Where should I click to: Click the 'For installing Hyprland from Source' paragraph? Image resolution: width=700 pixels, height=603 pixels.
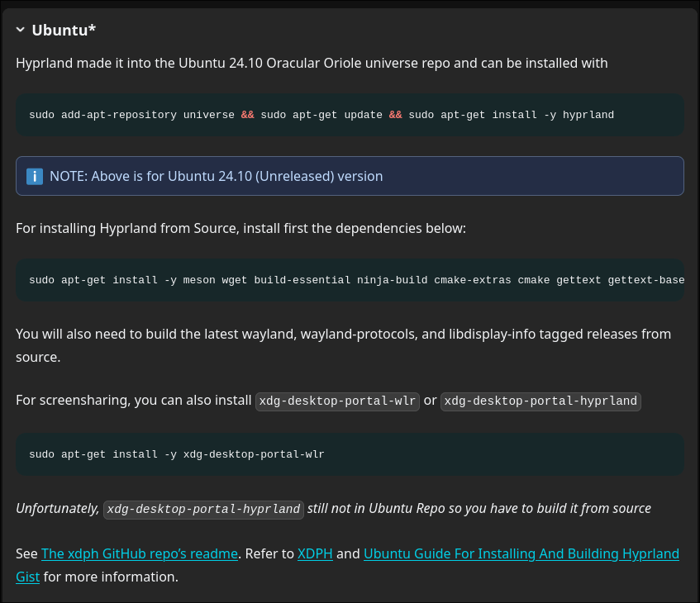click(x=241, y=228)
